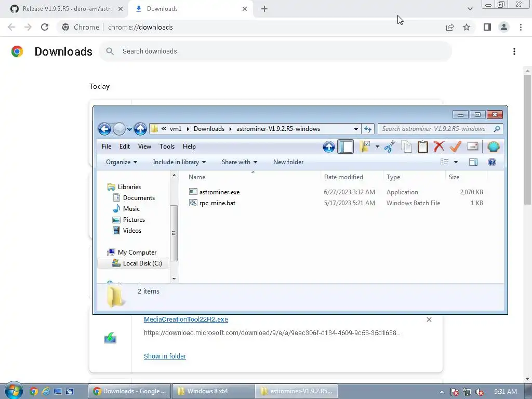Click Refresh button beside address bar

(368, 129)
